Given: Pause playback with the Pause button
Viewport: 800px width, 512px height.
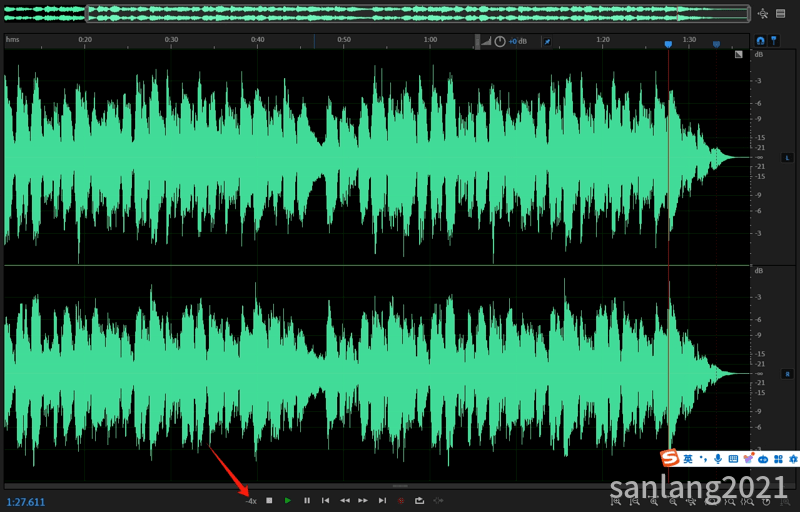Looking at the screenshot, I should click(307, 500).
